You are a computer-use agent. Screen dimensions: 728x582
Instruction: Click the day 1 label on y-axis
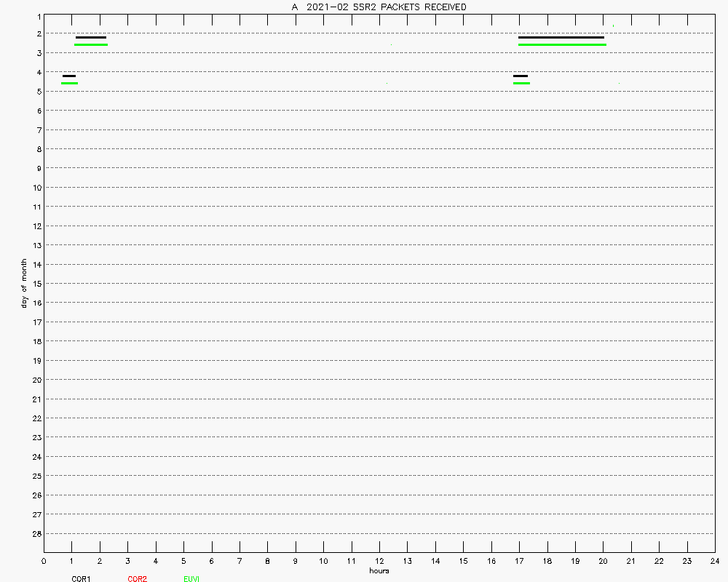[x=38, y=15]
